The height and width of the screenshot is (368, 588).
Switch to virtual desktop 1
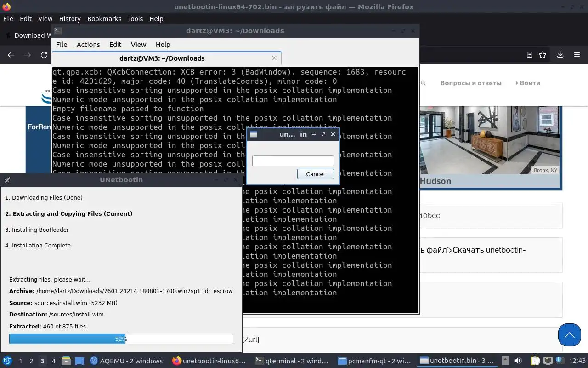click(20, 361)
